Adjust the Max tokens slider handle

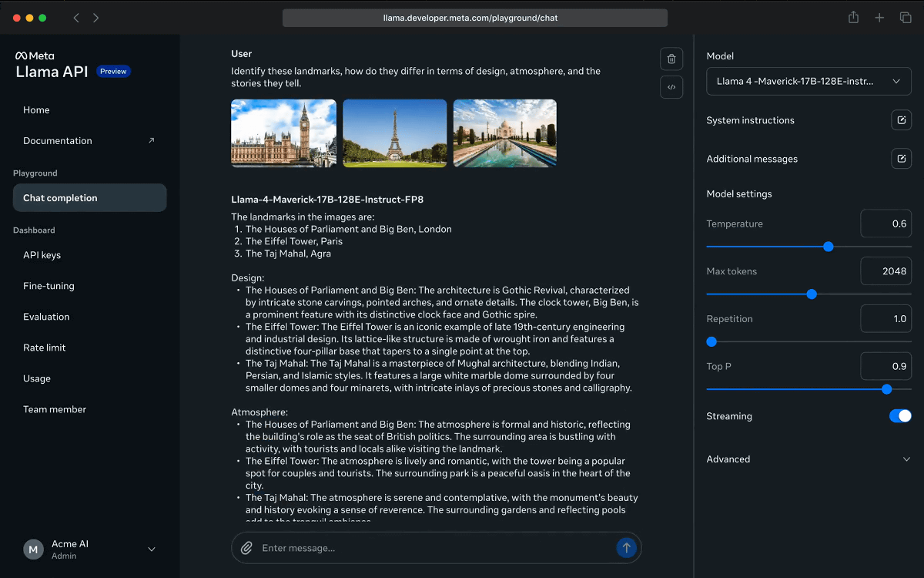tap(812, 294)
